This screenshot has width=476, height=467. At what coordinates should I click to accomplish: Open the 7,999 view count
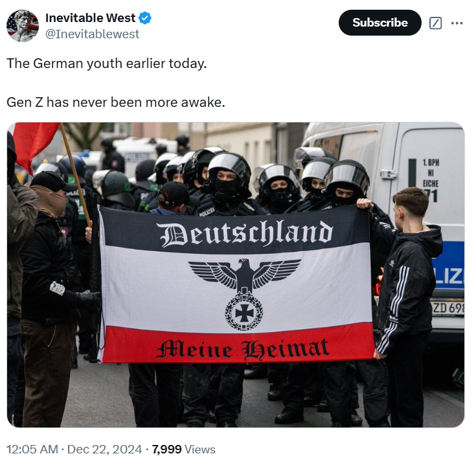click(x=166, y=450)
